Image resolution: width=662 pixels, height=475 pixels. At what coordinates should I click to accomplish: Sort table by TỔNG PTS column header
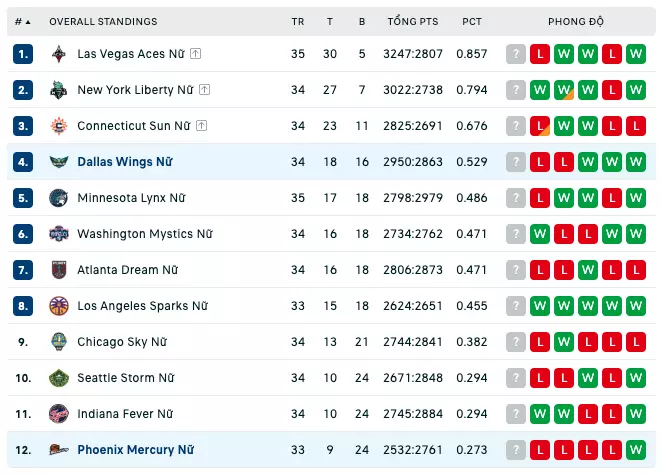click(413, 21)
